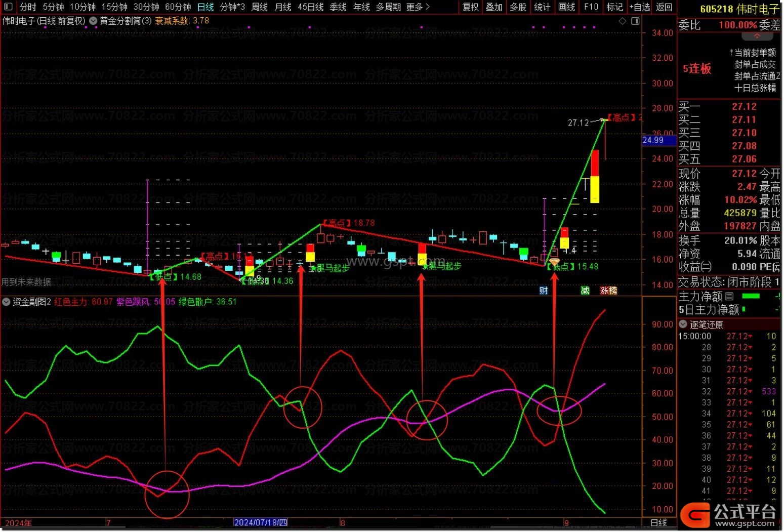Click the blue 财 marker icon

(544, 291)
